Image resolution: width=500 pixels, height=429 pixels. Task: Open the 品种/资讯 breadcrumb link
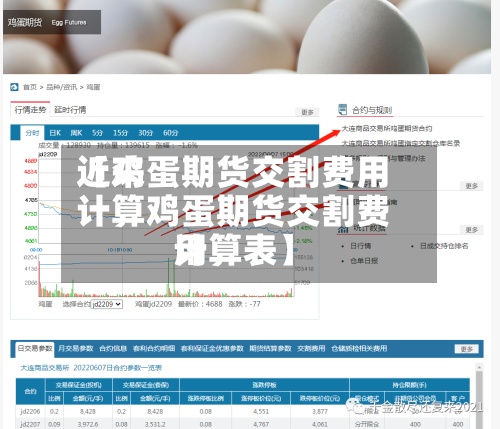61,87
